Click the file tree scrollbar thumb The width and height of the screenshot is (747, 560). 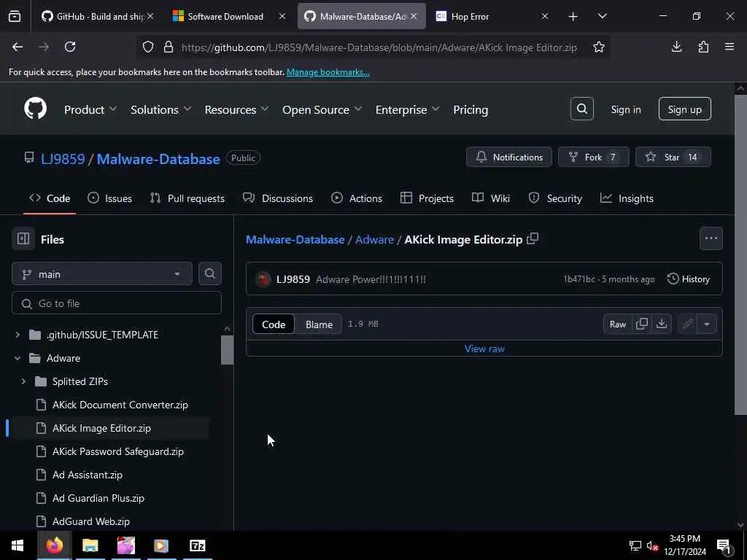click(x=227, y=350)
